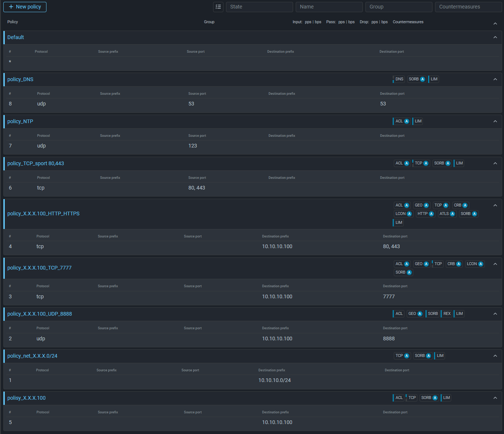Click the Name filter input field
This screenshot has height=434, width=504.
pyautogui.click(x=329, y=7)
